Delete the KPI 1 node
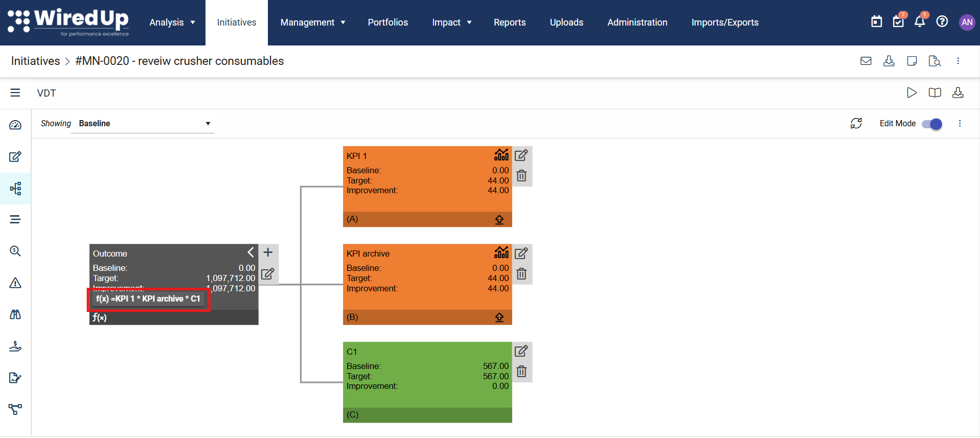 pyautogui.click(x=521, y=176)
